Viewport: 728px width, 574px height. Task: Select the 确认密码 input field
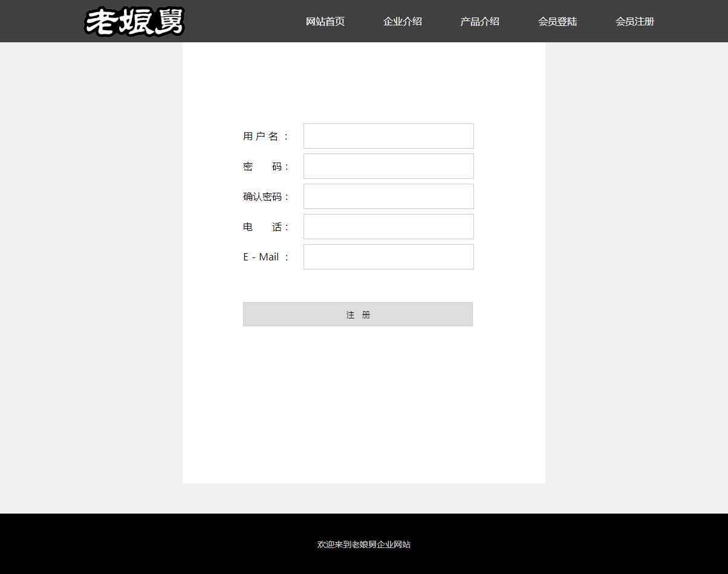(388, 196)
